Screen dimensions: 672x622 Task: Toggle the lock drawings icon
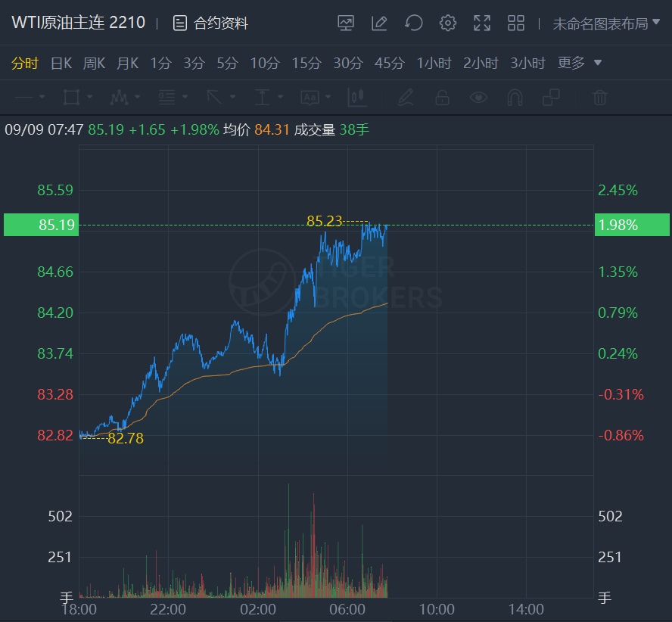coord(442,98)
